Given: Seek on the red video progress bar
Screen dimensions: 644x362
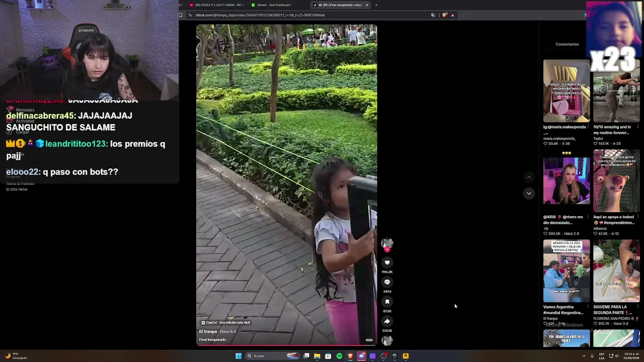Looking at the screenshot, I should coord(286,345).
